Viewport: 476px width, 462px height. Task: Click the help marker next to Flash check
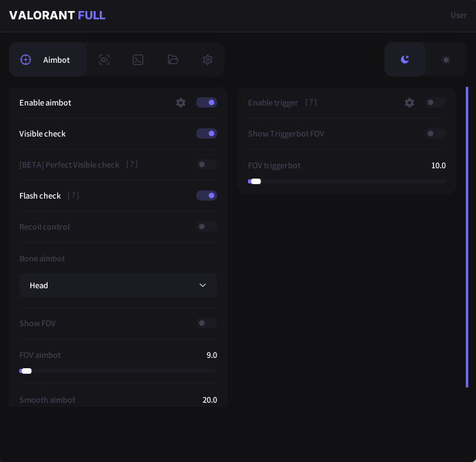point(73,196)
